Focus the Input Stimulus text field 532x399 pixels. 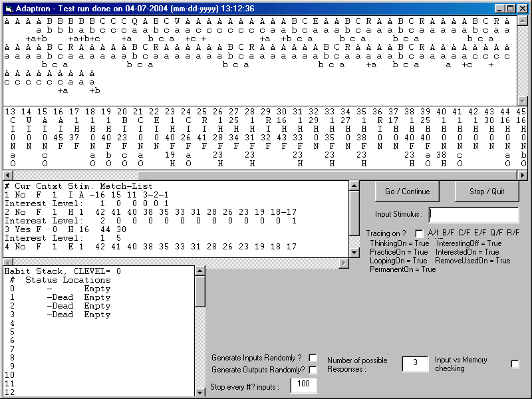(473, 215)
